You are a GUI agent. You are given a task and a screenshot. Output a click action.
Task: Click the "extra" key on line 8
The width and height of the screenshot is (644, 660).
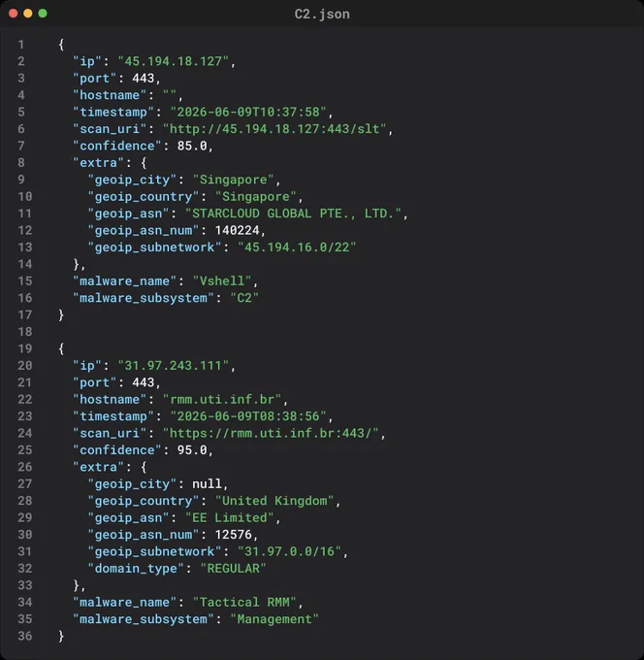pyautogui.click(x=98, y=162)
